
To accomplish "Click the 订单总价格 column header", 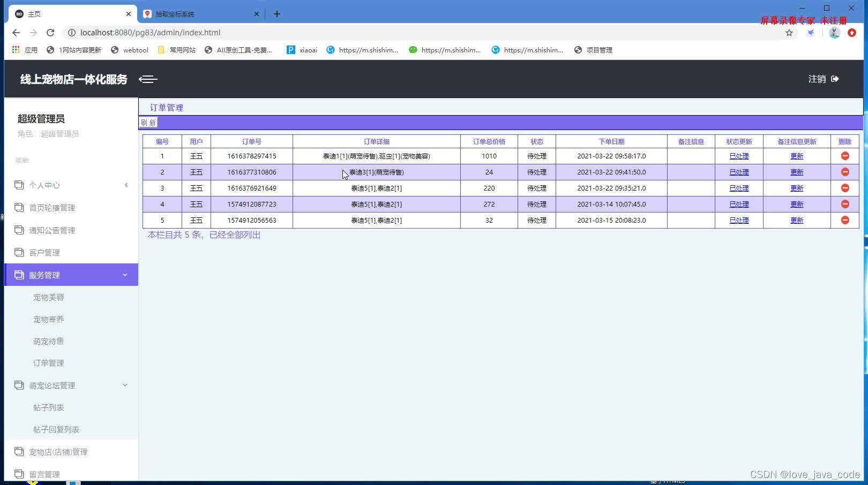I will click(x=489, y=141).
